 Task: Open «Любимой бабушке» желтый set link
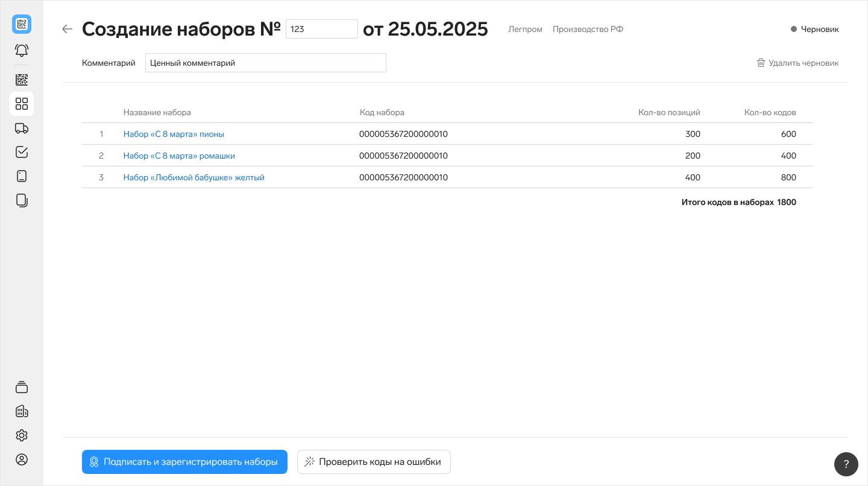[x=193, y=177]
